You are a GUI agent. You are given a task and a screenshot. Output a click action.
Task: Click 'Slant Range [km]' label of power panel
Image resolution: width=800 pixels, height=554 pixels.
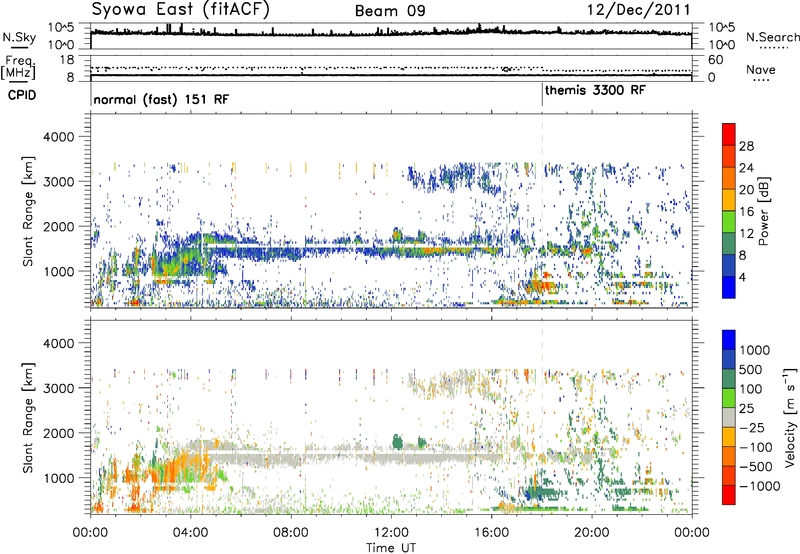(x=28, y=211)
